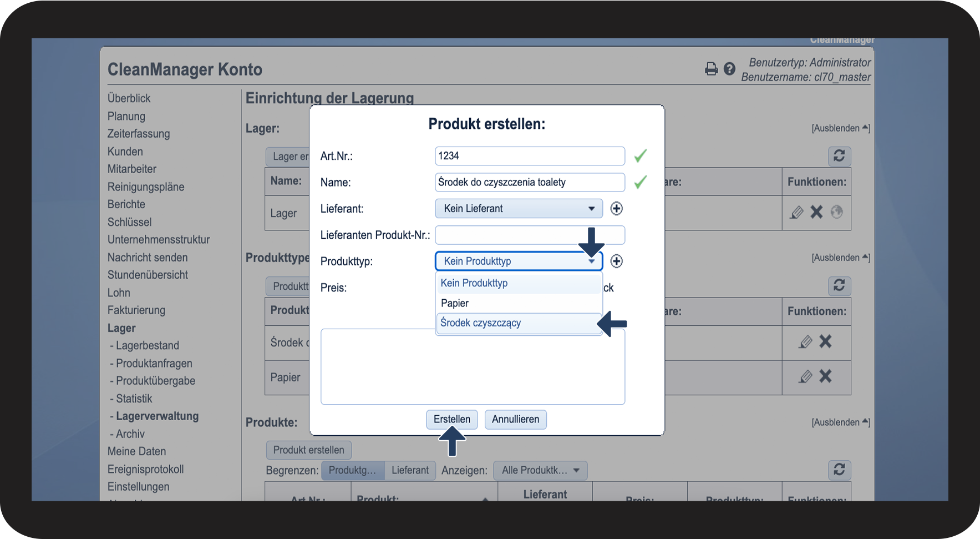Open Überblick in sidebar
Screen dimensions: 980x539
(x=129, y=98)
